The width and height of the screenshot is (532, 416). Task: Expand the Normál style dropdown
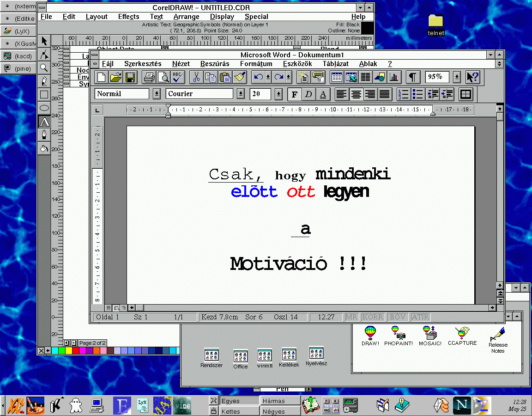tap(157, 94)
